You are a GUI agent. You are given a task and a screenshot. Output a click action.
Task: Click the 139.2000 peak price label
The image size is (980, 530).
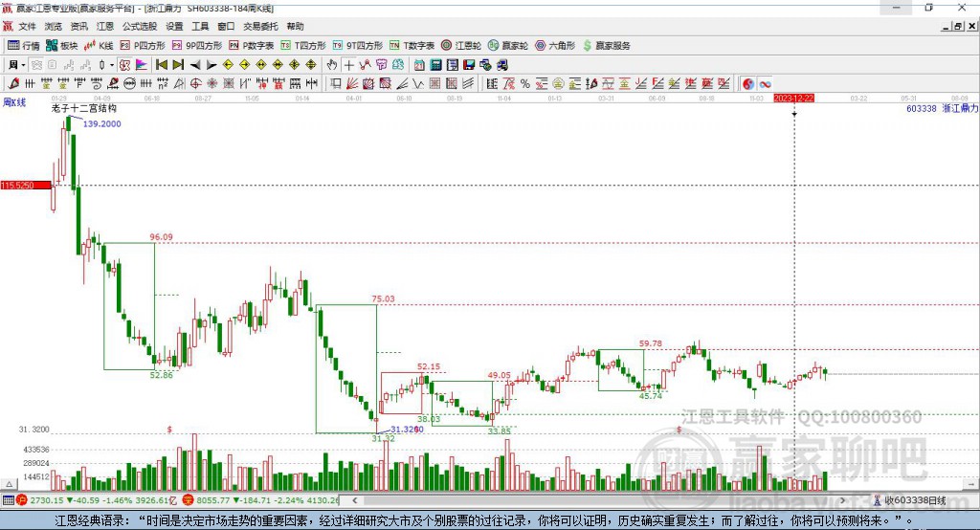tap(101, 123)
